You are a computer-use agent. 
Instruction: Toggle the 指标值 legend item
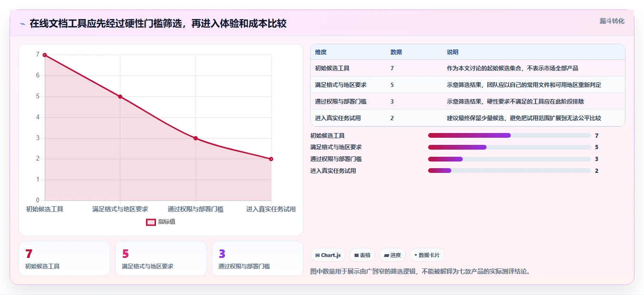[161, 222]
